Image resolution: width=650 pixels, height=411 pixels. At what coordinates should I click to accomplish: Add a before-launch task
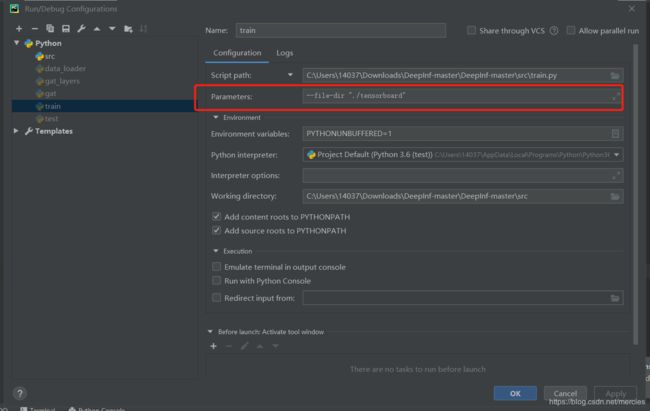213,346
